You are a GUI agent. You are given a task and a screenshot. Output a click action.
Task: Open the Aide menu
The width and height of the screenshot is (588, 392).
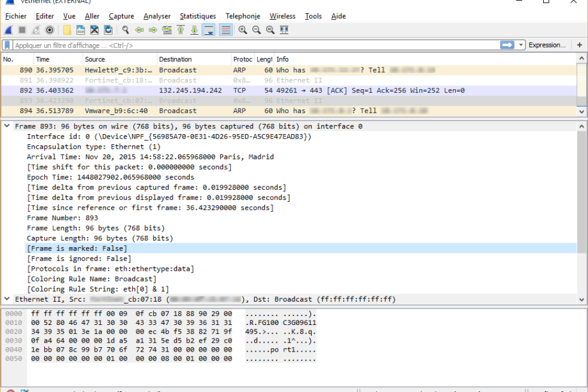[338, 16]
